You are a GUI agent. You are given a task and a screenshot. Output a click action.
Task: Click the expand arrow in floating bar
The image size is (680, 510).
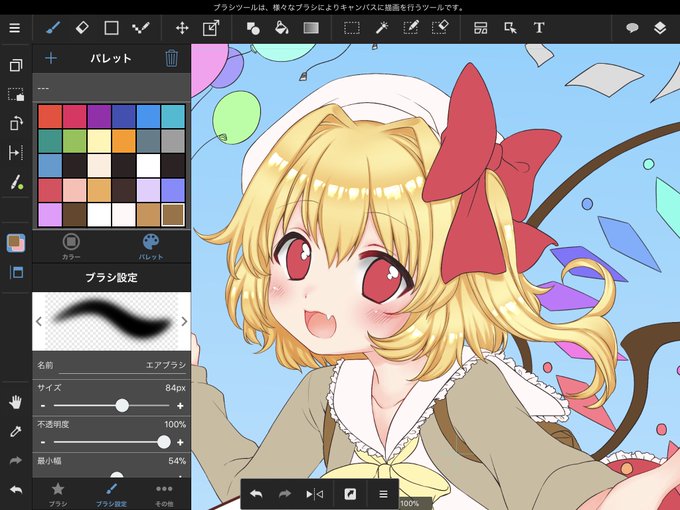[350, 494]
